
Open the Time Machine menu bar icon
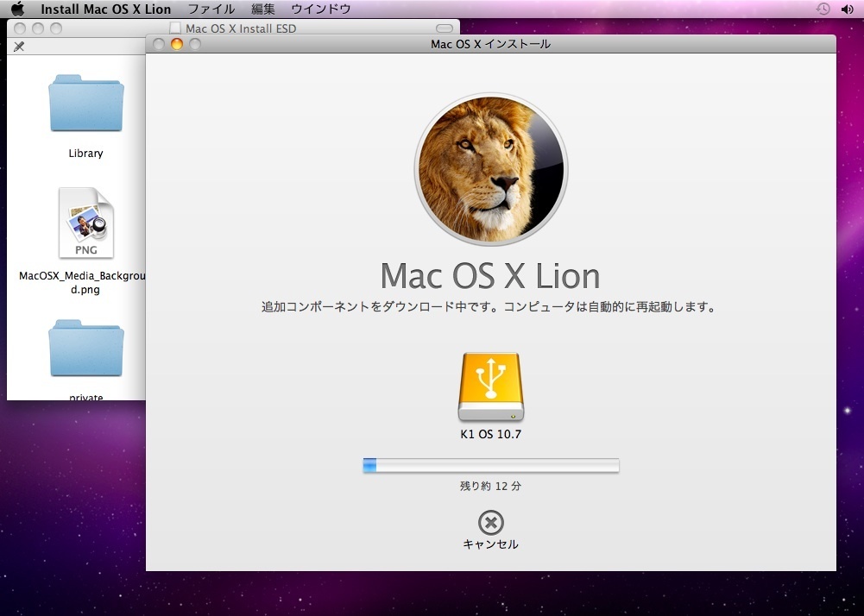[823, 9]
